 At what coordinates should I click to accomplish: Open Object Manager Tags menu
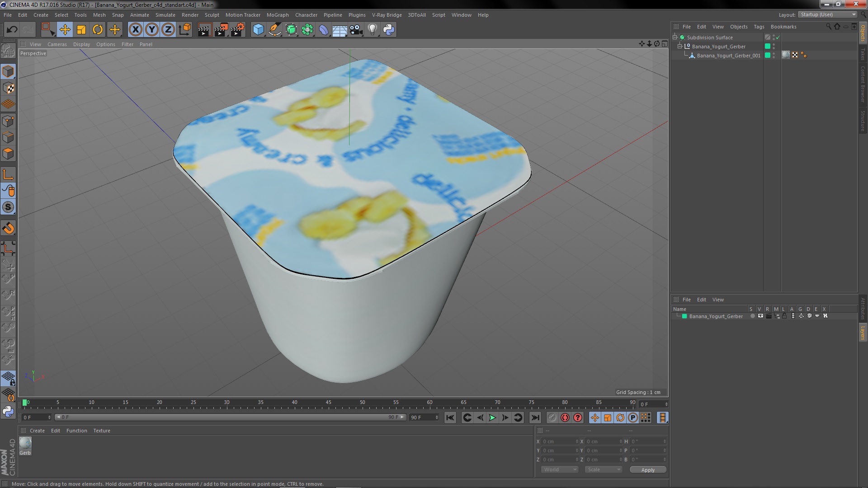point(759,27)
